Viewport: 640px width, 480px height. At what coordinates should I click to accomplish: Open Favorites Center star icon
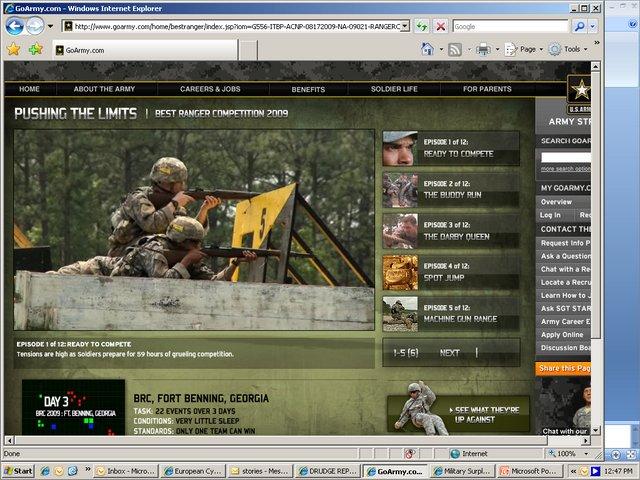click(13, 49)
